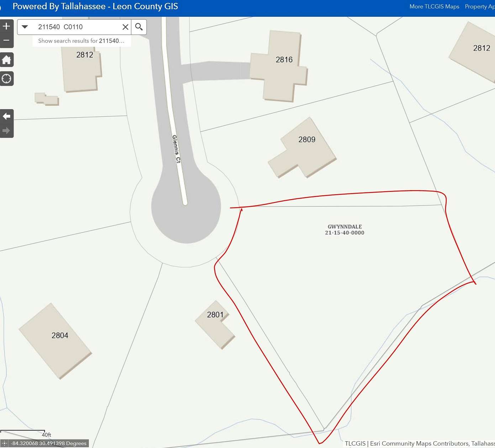Open search source dropdown arrow

click(25, 27)
